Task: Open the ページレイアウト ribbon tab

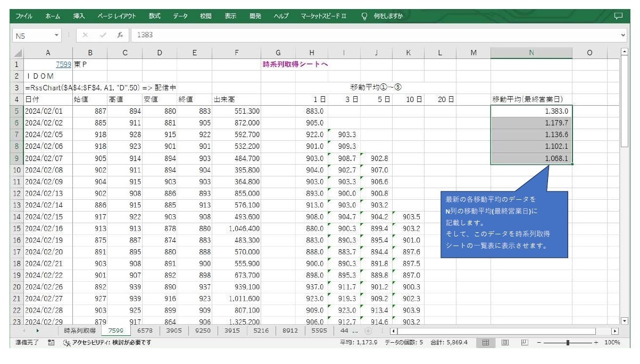Action: point(117,16)
